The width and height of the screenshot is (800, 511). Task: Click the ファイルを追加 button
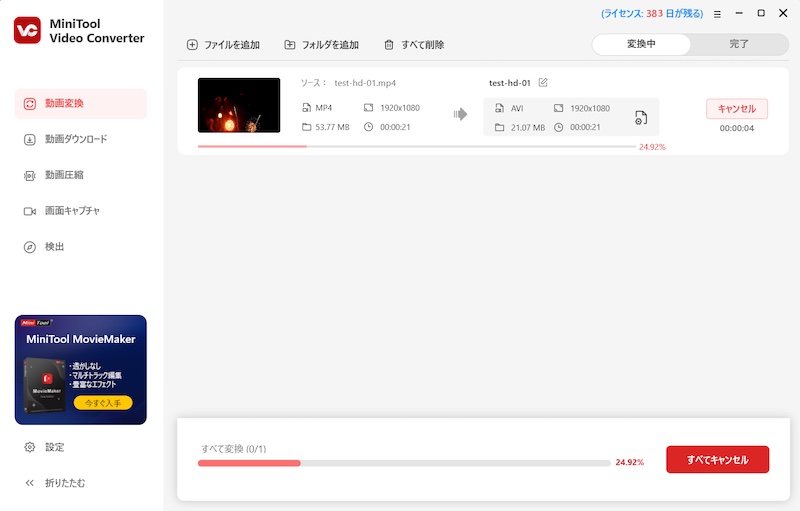click(x=223, y=45)
